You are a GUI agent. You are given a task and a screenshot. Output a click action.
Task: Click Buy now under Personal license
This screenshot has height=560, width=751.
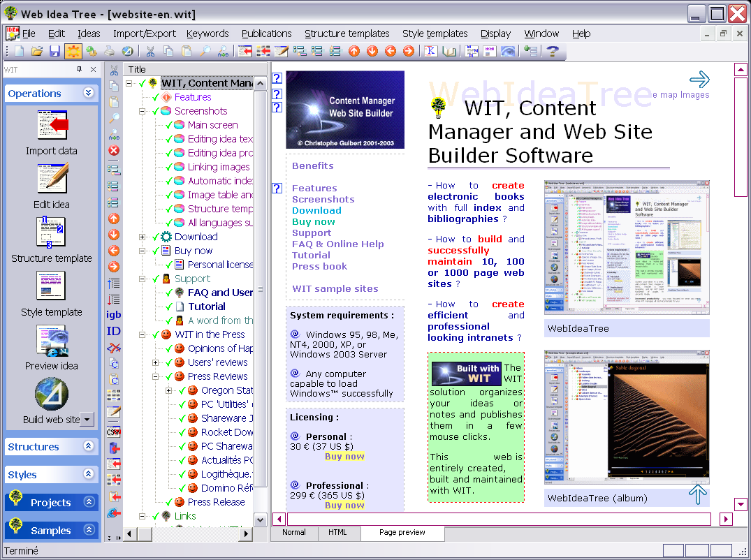click(x=344, y=456)
